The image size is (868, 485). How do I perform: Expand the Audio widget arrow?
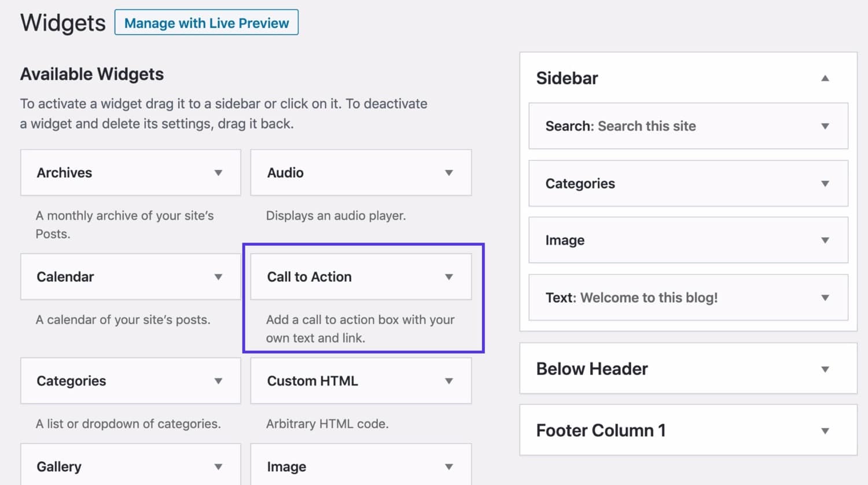coord(449,172)
